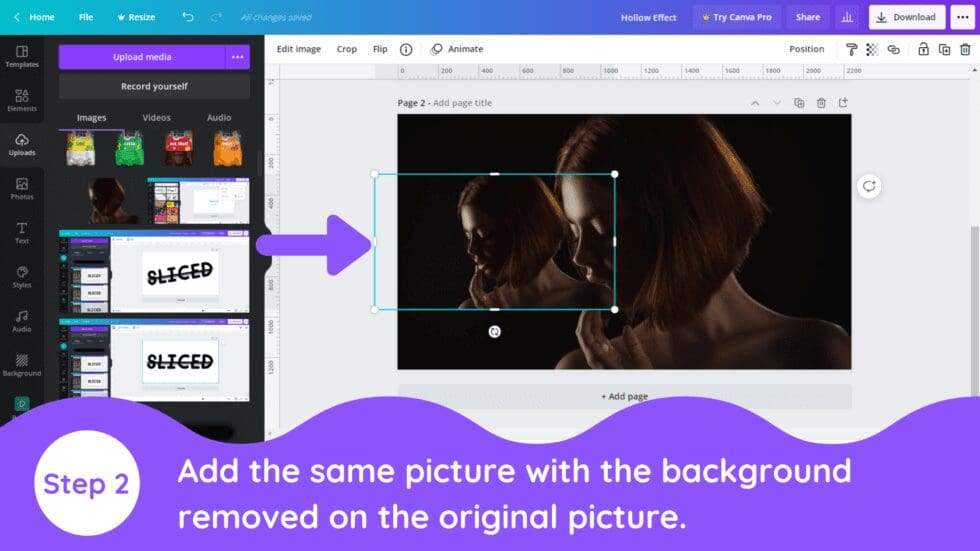The image size is (980, 551).
Task: Open the upload media more options button
Action: click(x=237, y=57)
